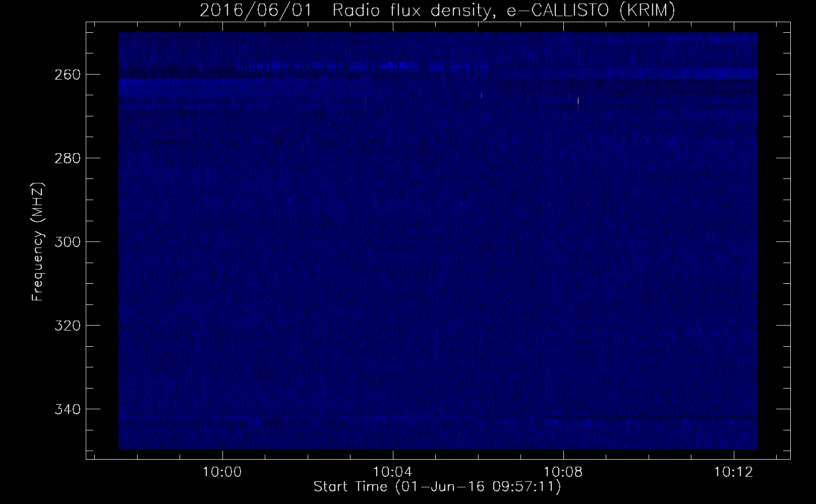816x504 pixels.
Task: Click the 10:00 time tick label
Action: (222, 472)
